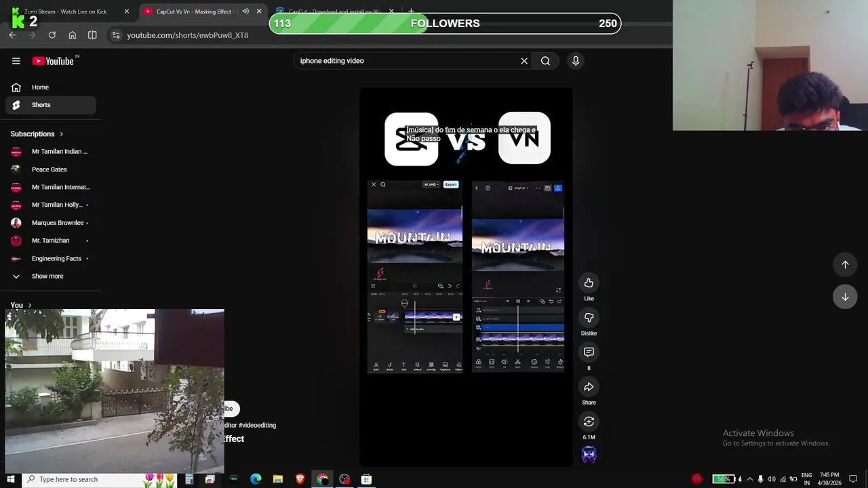Click volume icon in system tray
Image resolution: width=868 pixels, height=488 pixels.
pos(771,479)
